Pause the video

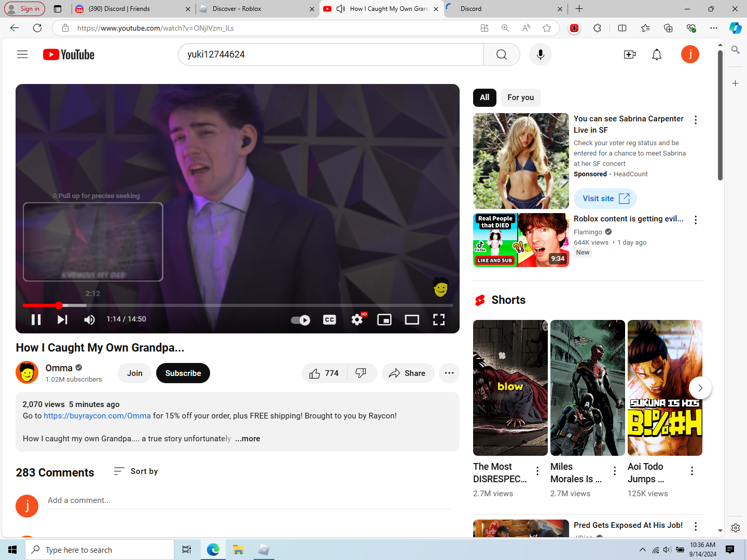click(36, 319)
